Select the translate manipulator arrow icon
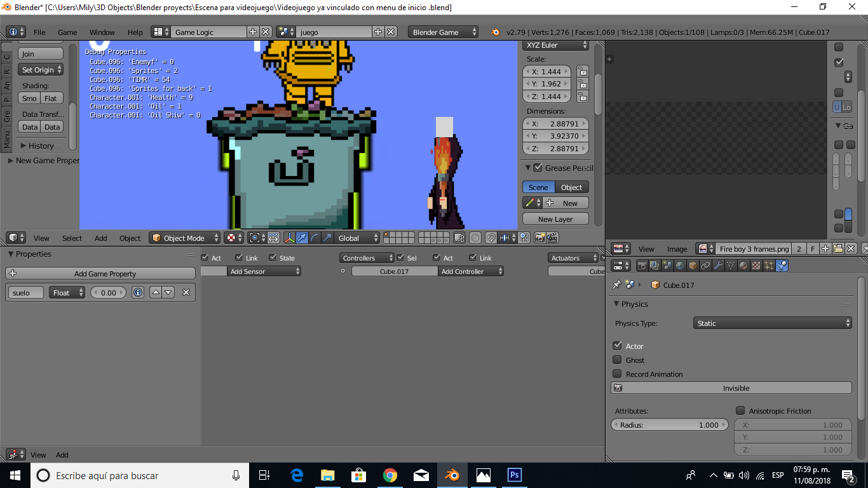The width and height of the screenshot is (868, 488). (x=302, y=238)
